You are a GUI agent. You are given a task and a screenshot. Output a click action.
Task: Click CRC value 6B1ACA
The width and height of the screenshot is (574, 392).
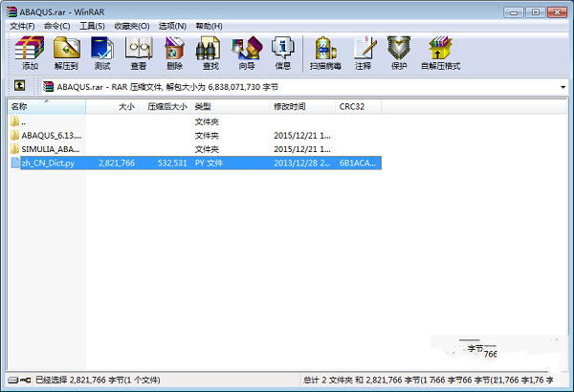[357, 163]
